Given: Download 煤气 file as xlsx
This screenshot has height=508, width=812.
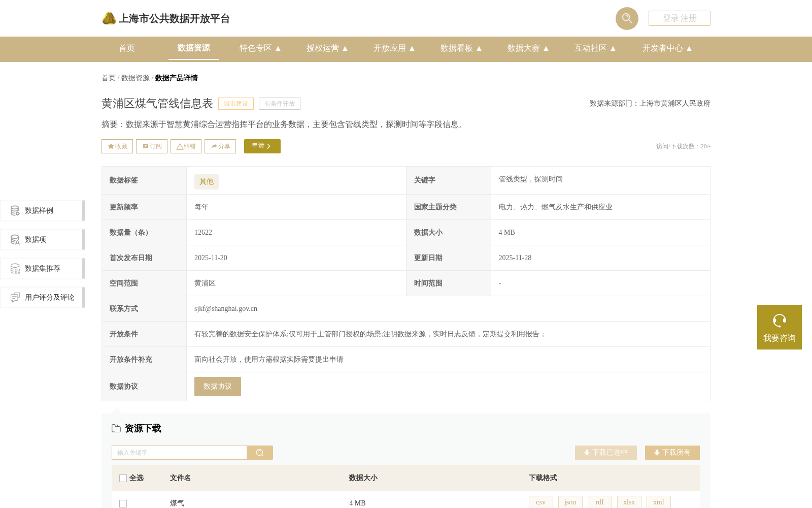Looking at the screenshot, I should click(x=629, y=502).
